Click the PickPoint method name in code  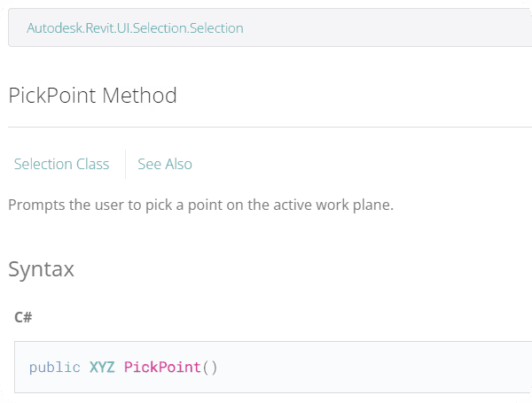click(x=162, y=368)
